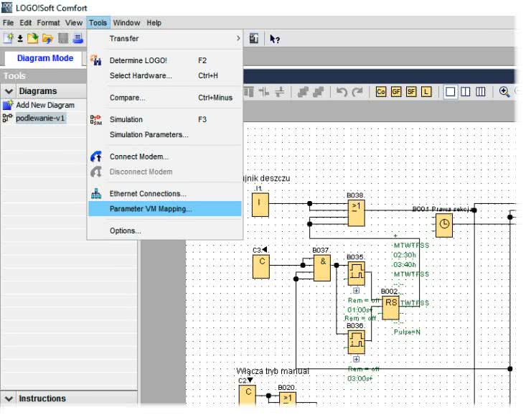The image size is (531, 420).
Task: Expand the Instructions panel section
Action: point(9,398)
